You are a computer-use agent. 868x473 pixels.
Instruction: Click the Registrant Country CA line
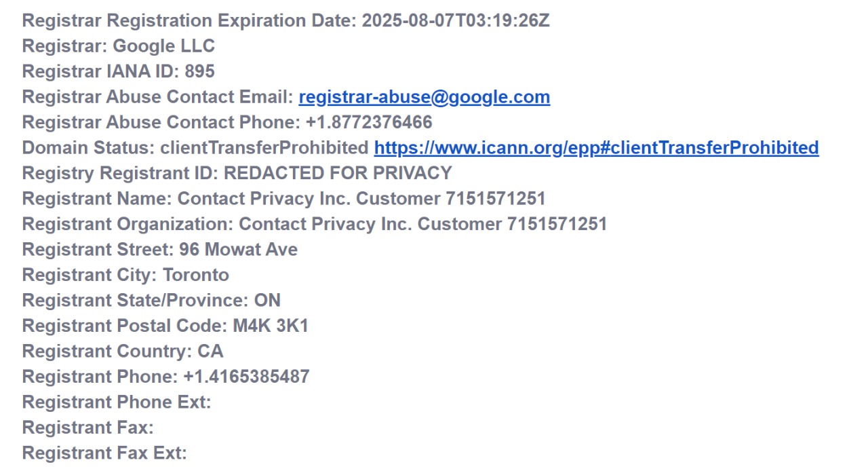pos(123,352)
